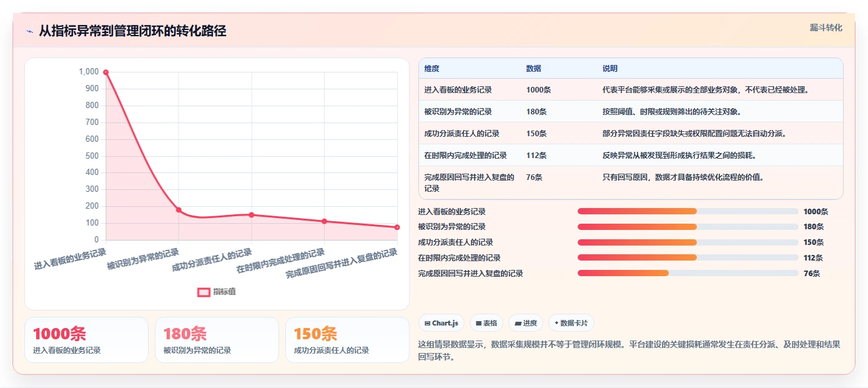Viewport: 868px width, 388px height.
Task: Click the progress bar for 被识别为异常的记录
Action: [x=688, y=227]
